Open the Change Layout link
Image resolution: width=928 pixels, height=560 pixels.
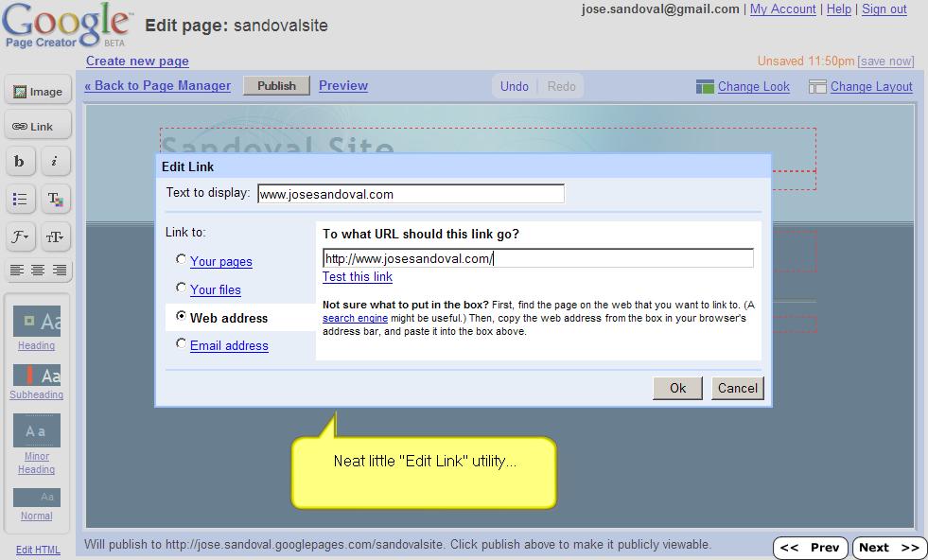[x=871, y=86]
